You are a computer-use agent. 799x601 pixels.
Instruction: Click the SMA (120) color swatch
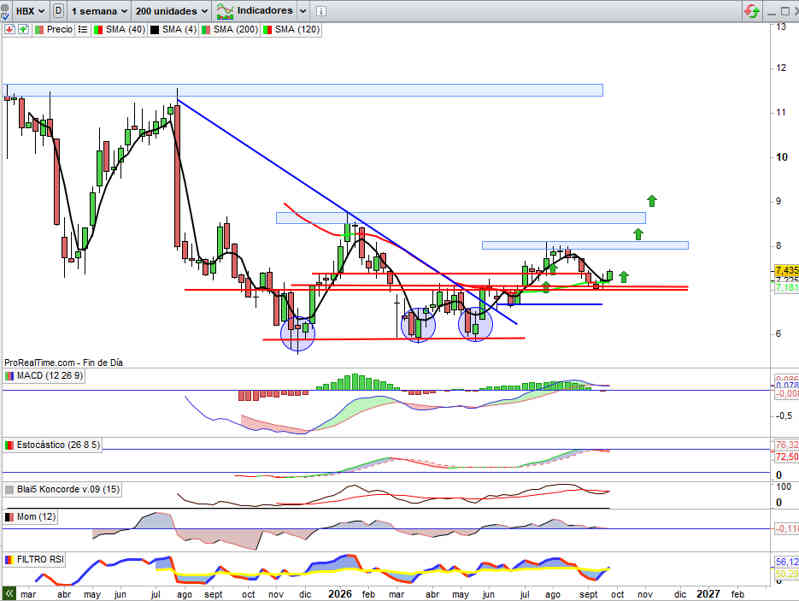pos(267,30)
